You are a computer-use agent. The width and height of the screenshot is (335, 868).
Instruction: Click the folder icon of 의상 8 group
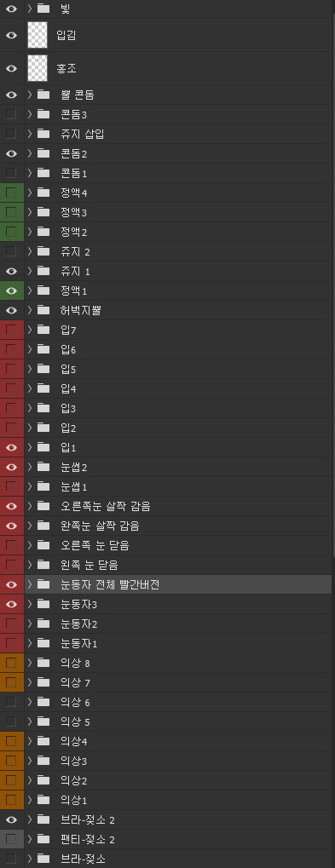pyautogui.click(x=43, y=664)
